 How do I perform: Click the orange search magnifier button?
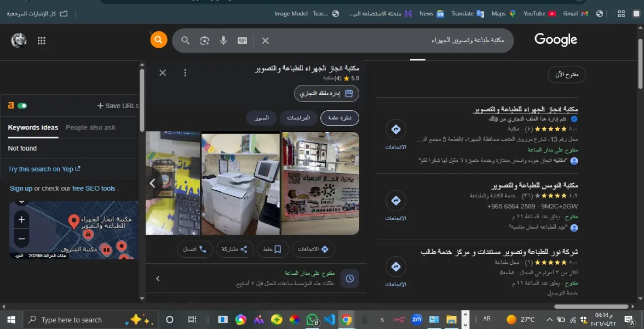159,40
